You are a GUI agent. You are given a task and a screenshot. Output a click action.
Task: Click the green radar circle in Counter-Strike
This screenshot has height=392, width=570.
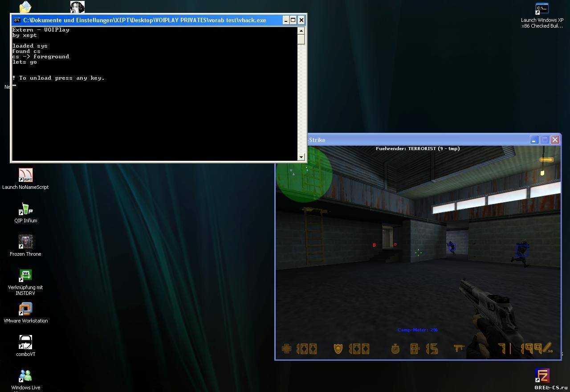(304, 174)
